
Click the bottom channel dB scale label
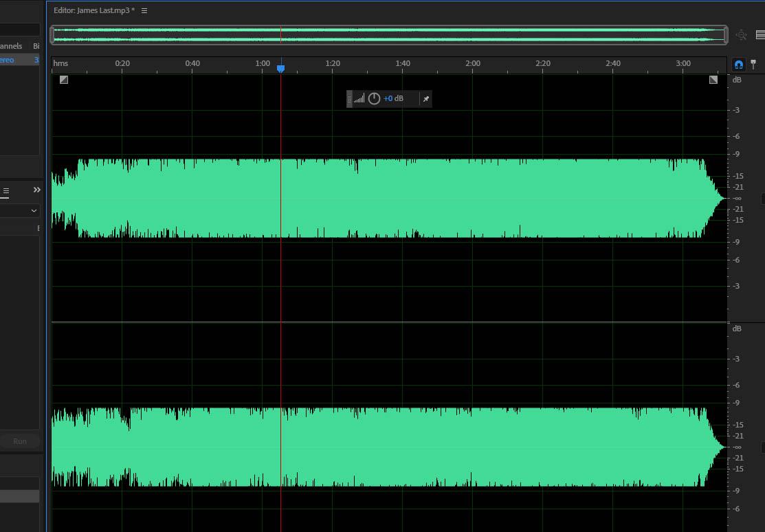click(737, 329)
